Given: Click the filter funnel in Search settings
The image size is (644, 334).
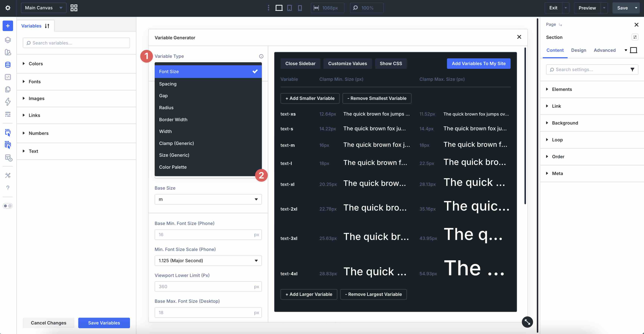Looking at the screenshot, I should coord(632,69).
